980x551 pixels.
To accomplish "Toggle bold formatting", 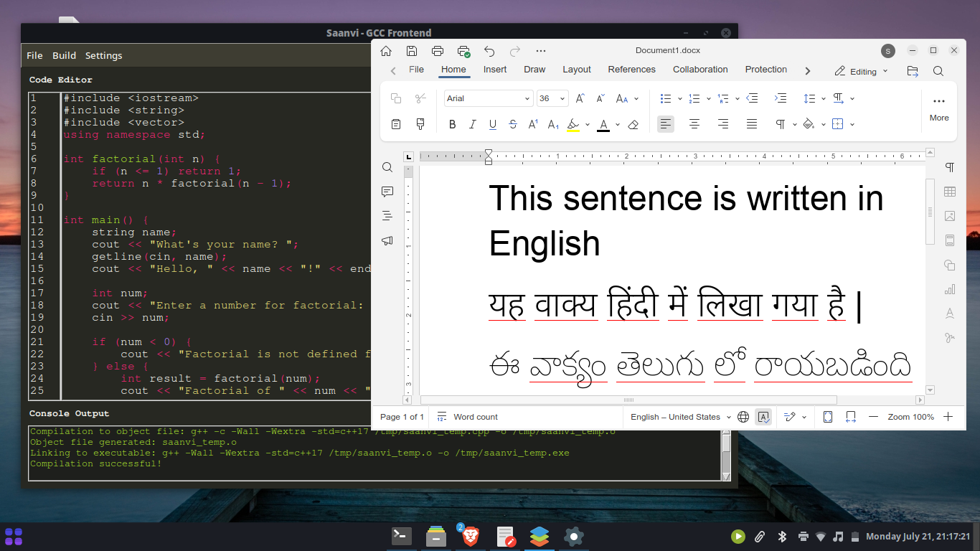I will coord(452,124).
